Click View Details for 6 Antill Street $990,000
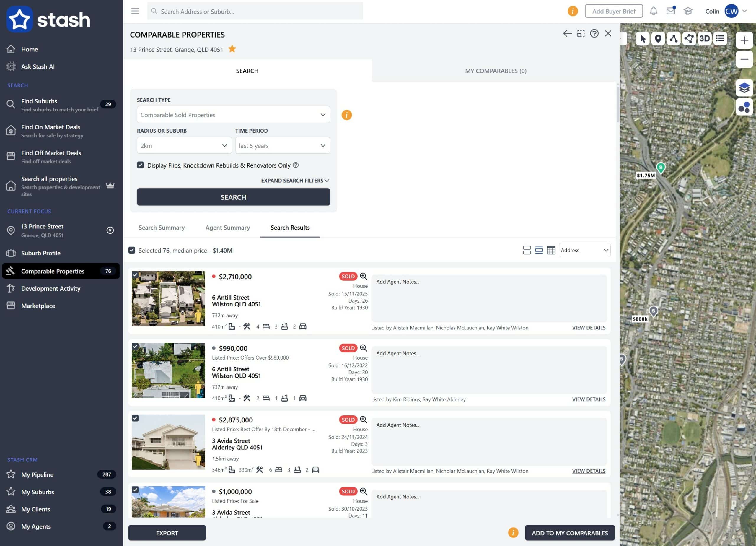The image size is (756, 546). [588, 399]
